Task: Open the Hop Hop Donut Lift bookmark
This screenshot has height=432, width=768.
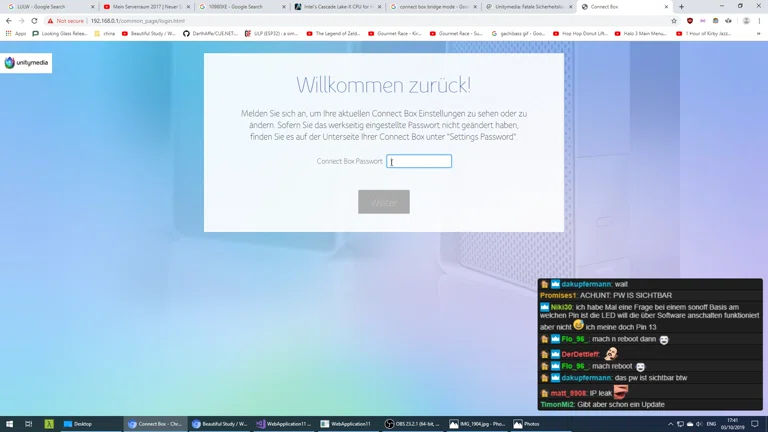Action: [580, 33]
